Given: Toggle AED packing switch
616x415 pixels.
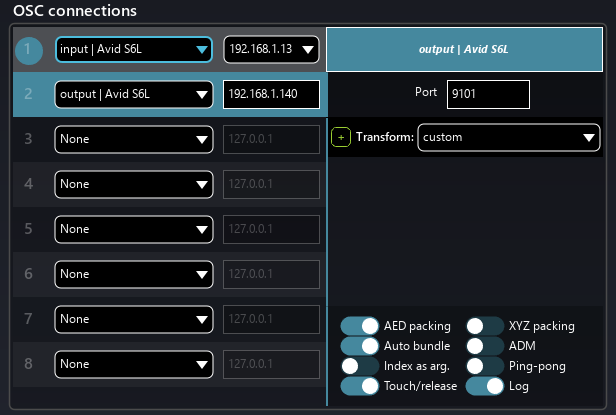Looking at the screenshot, I should [x=360, y=326].
